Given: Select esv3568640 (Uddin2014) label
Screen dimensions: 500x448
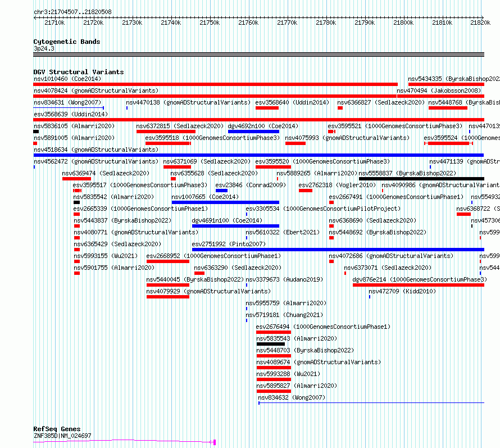Looking at the screenshot, I should [x=292, y=102].
